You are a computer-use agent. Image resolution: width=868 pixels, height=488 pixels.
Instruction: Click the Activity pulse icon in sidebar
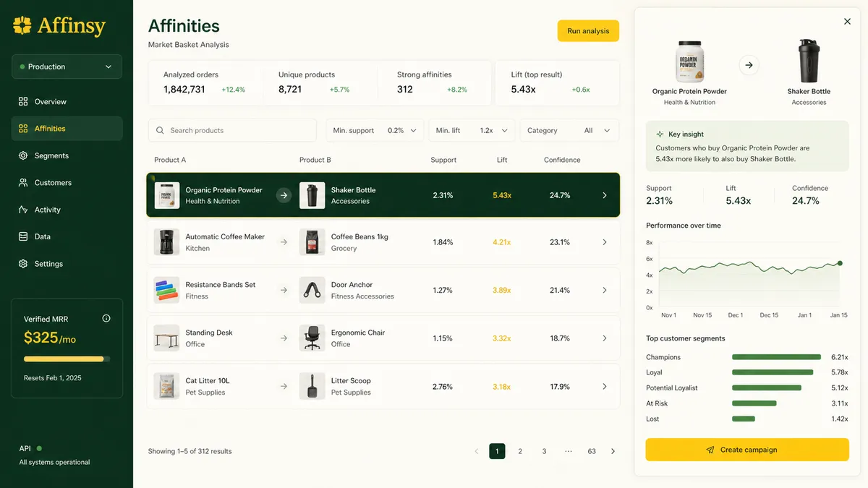(23, 210)
